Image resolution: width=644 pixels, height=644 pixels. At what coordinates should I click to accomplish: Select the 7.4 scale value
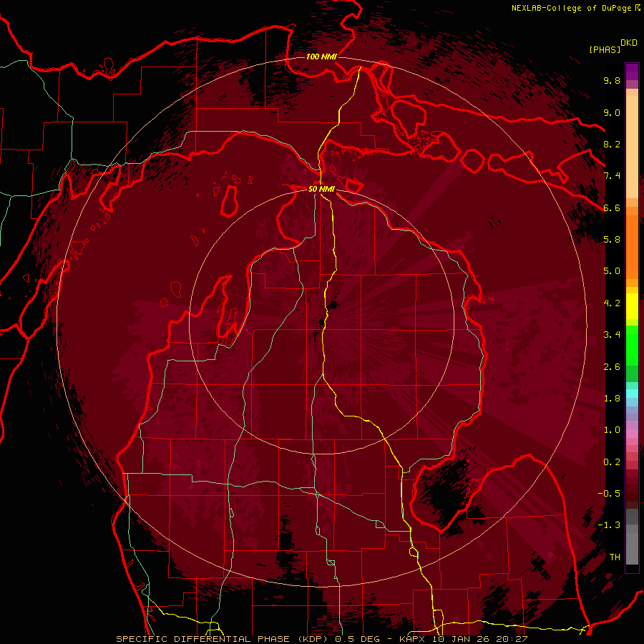pyautogui.click(x=612, y=176)
